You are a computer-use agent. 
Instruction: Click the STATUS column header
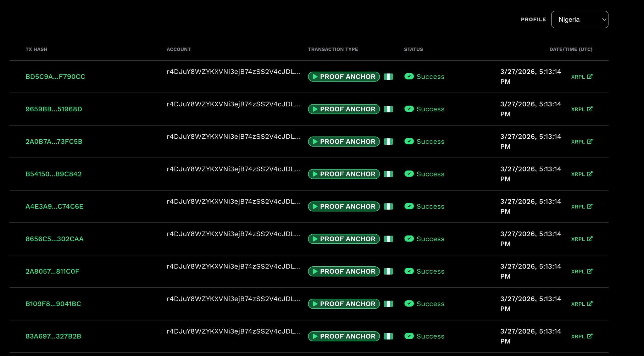[413, 49]
